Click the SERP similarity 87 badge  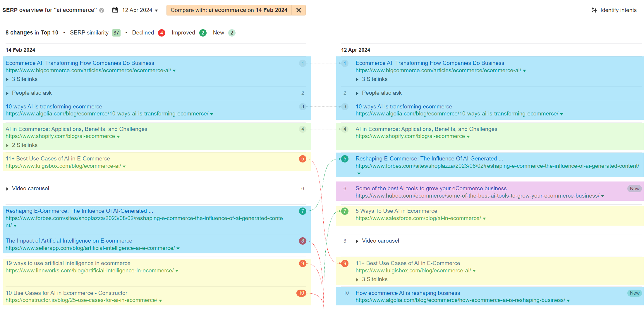click(x=116, y=33)
